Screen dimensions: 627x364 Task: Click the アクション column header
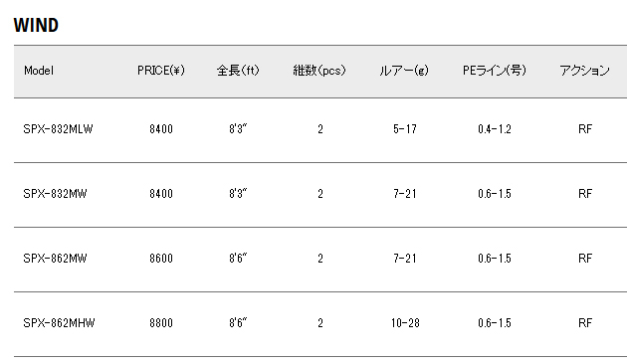584,71
